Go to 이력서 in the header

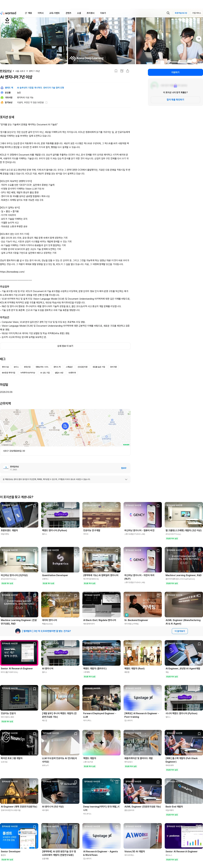[x=41, y=13]
